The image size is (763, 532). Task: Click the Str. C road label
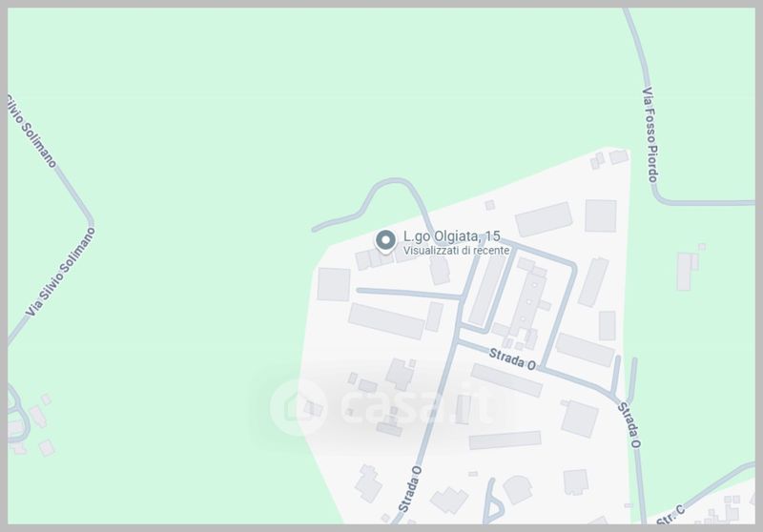[670, 516]
